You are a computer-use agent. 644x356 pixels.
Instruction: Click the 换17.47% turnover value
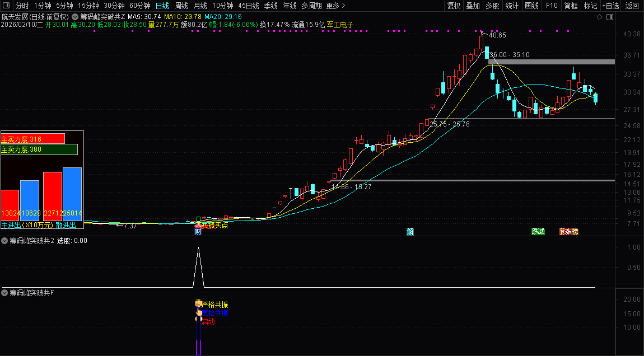click(274, 25)
